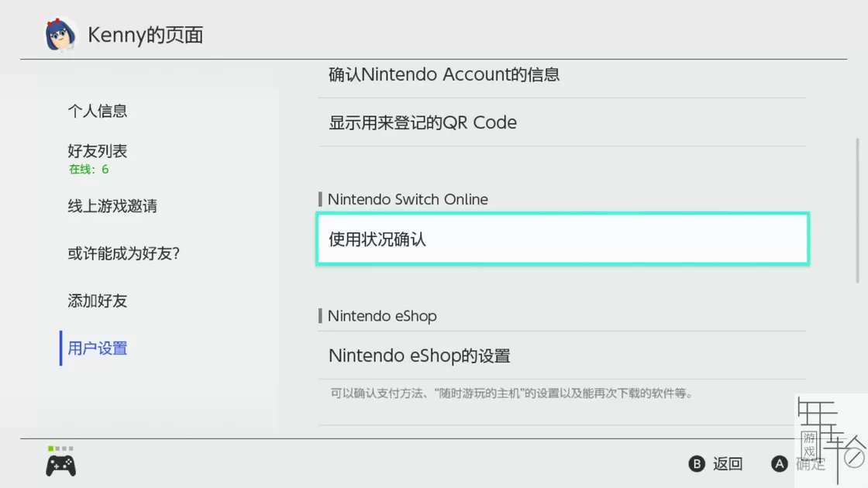Open Nintendo eShop的设置
This screenshot has width=868, height=488.
[562, 356]
